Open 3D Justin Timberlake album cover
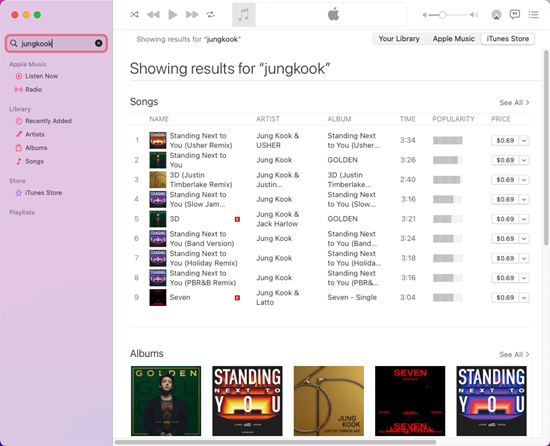This screenshot has width=550, height=446. (x=329, y=401)
